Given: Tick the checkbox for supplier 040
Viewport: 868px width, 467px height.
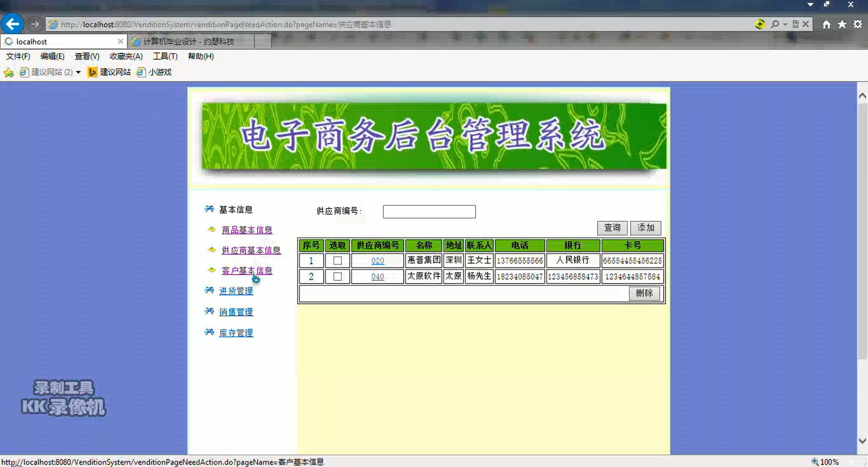Looking at the screenshot, I should pos(337,276).
